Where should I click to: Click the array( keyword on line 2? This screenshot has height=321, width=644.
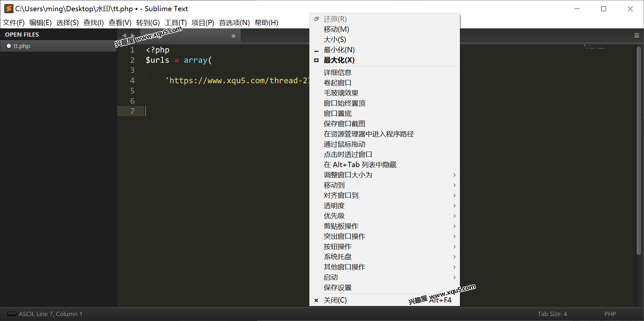(198, 60)
